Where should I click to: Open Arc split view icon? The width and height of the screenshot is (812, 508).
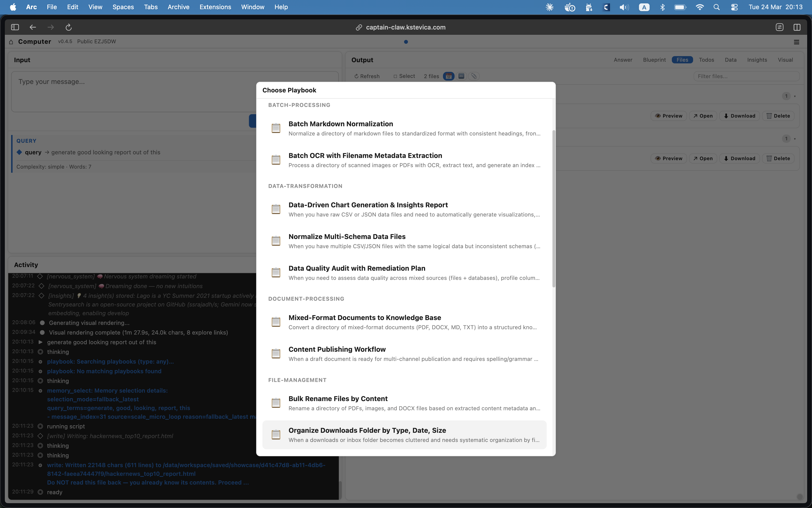797,27
